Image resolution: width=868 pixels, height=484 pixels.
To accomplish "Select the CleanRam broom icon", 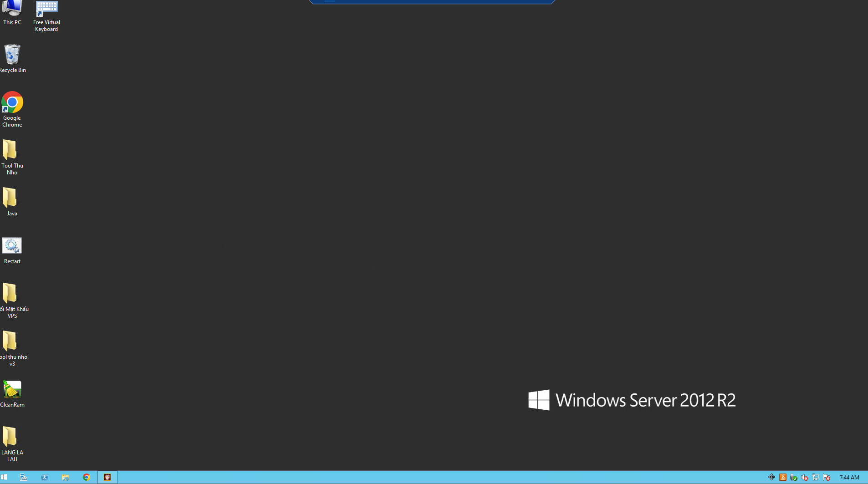I will click(12, 394).
